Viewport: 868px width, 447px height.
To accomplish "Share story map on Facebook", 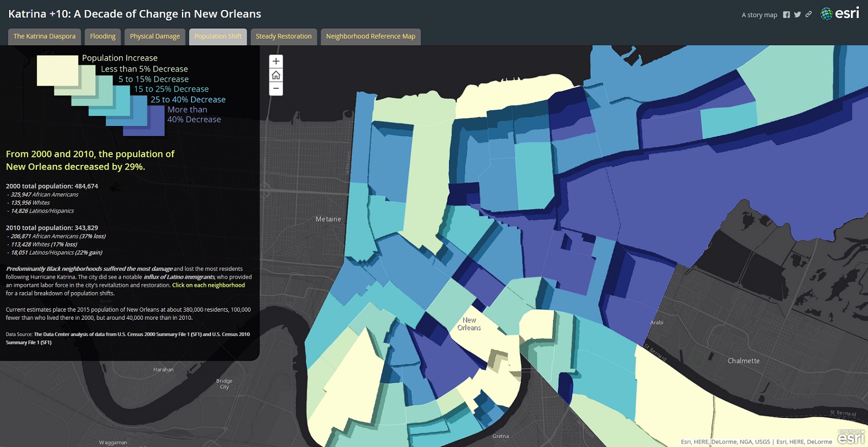I will pyautogui.click(x=786, y=15).
